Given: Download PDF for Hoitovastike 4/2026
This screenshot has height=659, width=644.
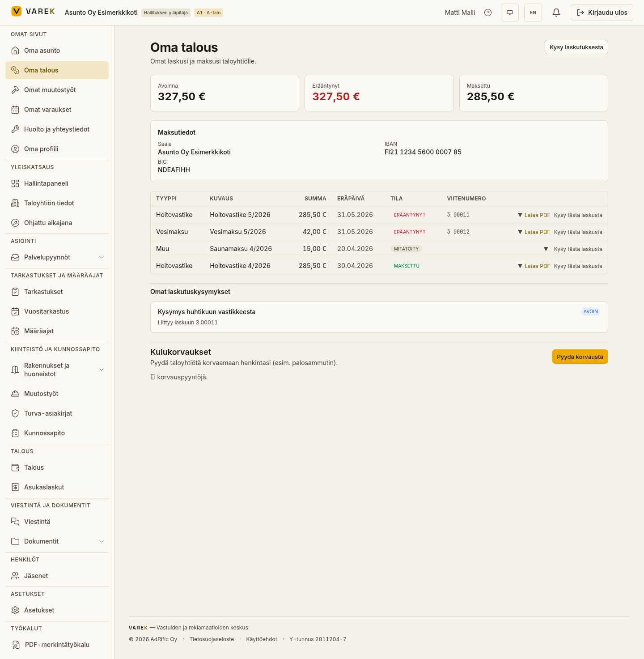Looking at the screenshot, I should [x=537, y=266].
